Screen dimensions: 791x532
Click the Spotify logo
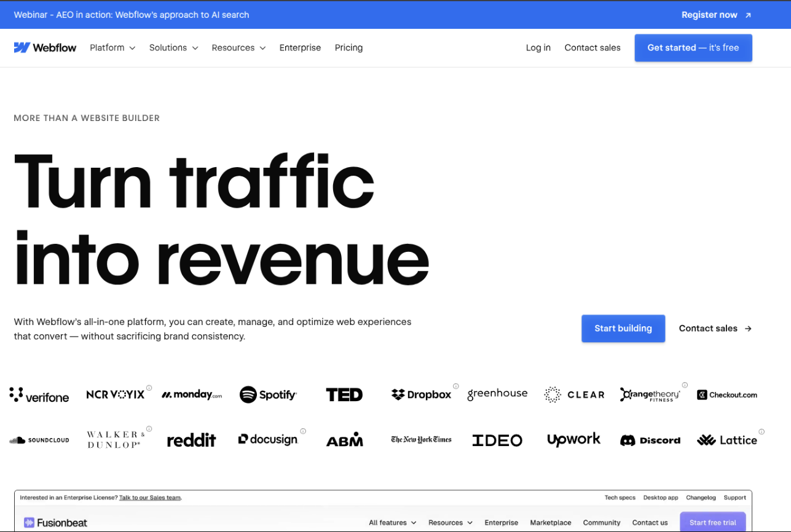click(x=268, y=394)
